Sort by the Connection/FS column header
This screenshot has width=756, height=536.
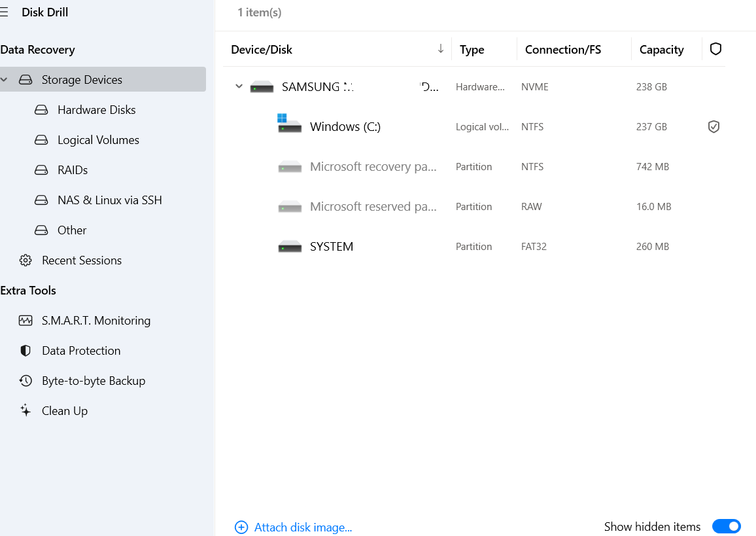pos(562,50)
